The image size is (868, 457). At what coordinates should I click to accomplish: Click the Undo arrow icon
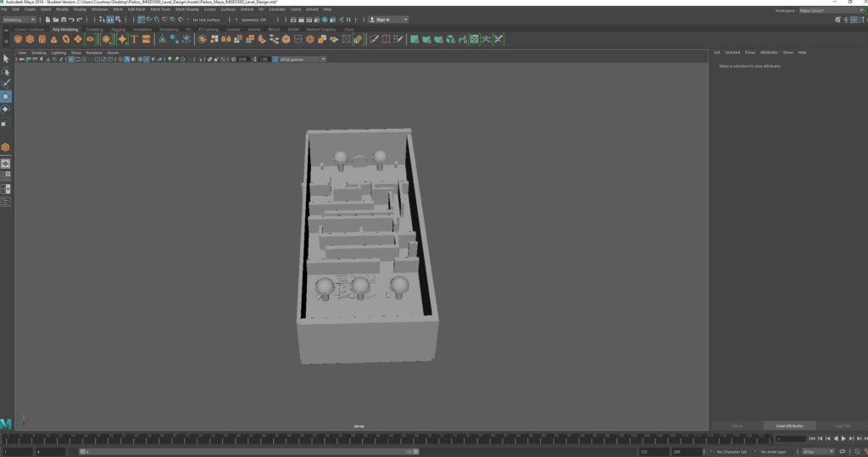pyautogui.click(x=71, y=20)
